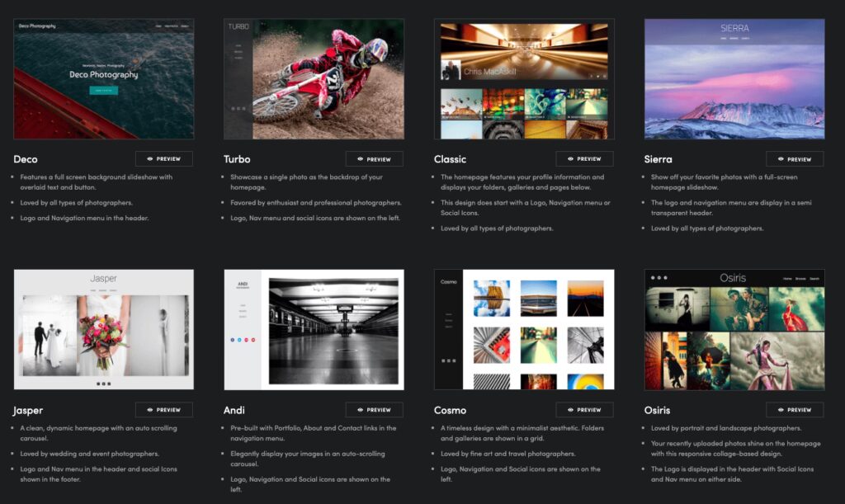Click the Classic template title
Viewport: 845px width, 504px height.
tap(450, 159)
